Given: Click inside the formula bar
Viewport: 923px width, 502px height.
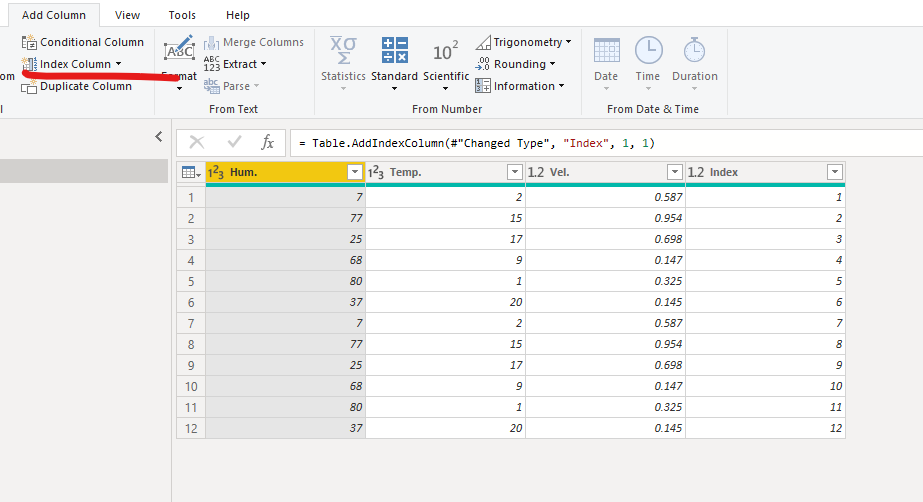Looking at the screenshot, I should click(606, 143).
